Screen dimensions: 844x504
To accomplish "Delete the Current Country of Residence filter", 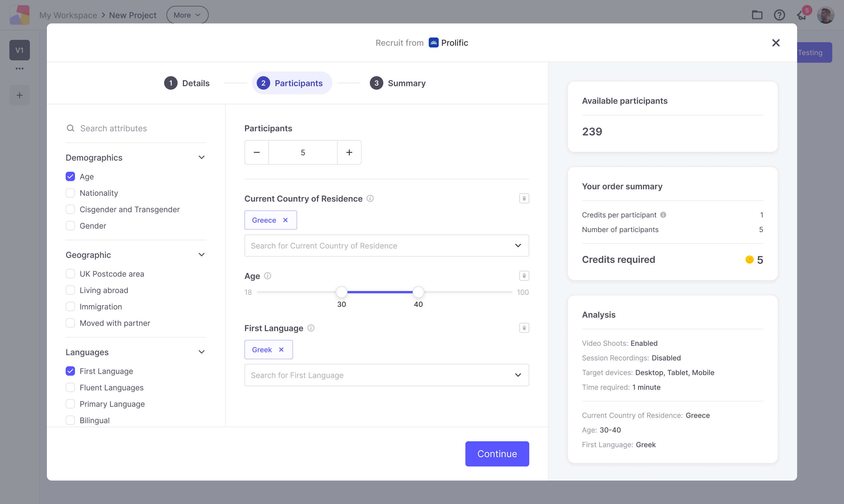I will (524, 198).
